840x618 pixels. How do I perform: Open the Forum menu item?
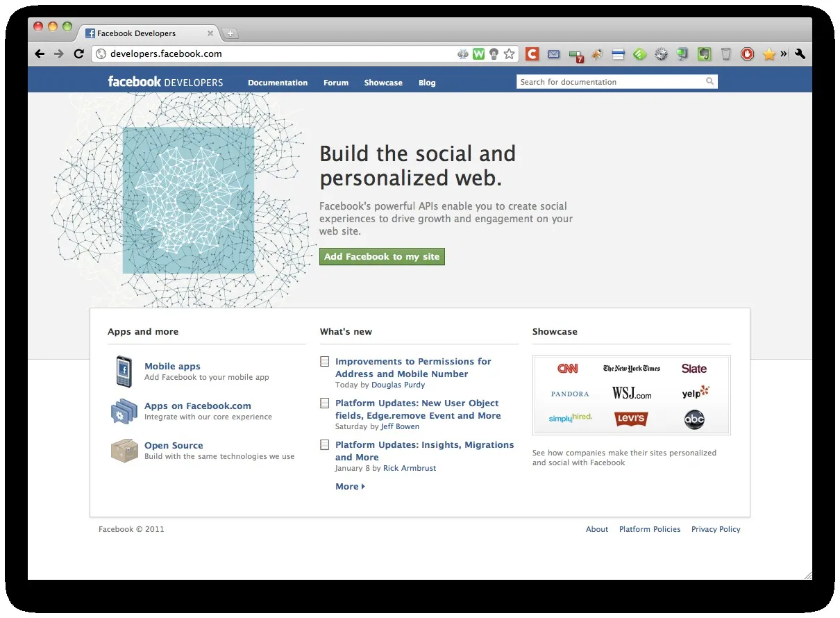336,83
